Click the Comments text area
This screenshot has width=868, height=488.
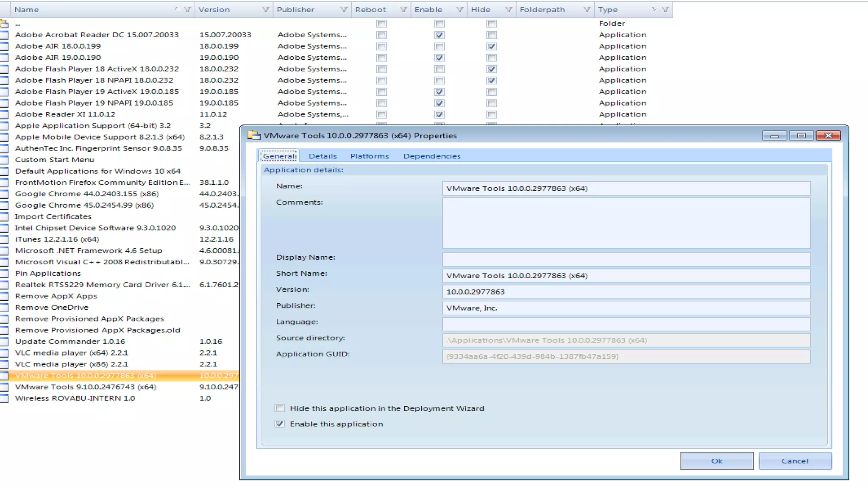[x=626, y=223]
